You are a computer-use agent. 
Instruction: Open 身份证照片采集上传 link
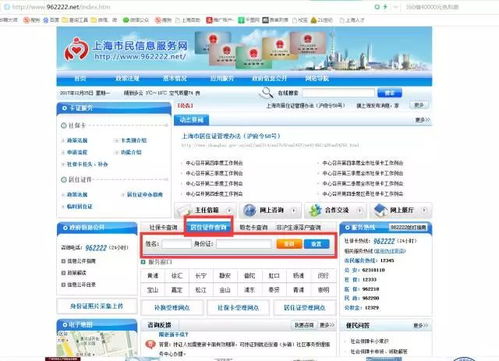(x=97, y=306)
